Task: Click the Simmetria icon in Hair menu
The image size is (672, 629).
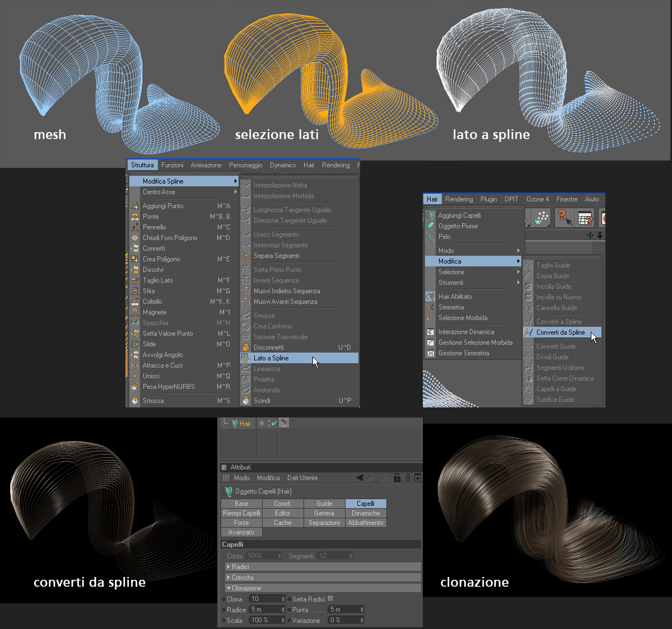Action: (x=431, y=307)
